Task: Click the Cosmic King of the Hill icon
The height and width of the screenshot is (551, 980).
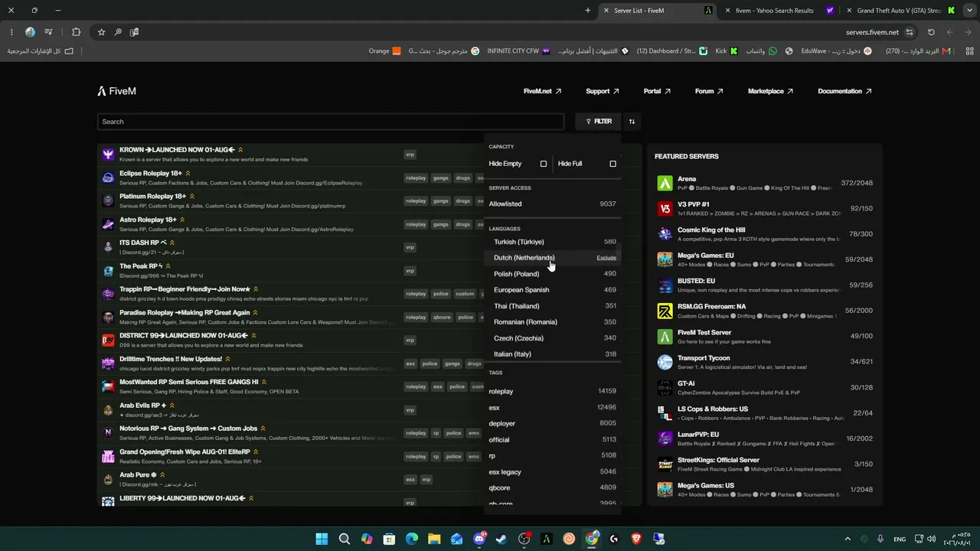Action: [665, 233]
